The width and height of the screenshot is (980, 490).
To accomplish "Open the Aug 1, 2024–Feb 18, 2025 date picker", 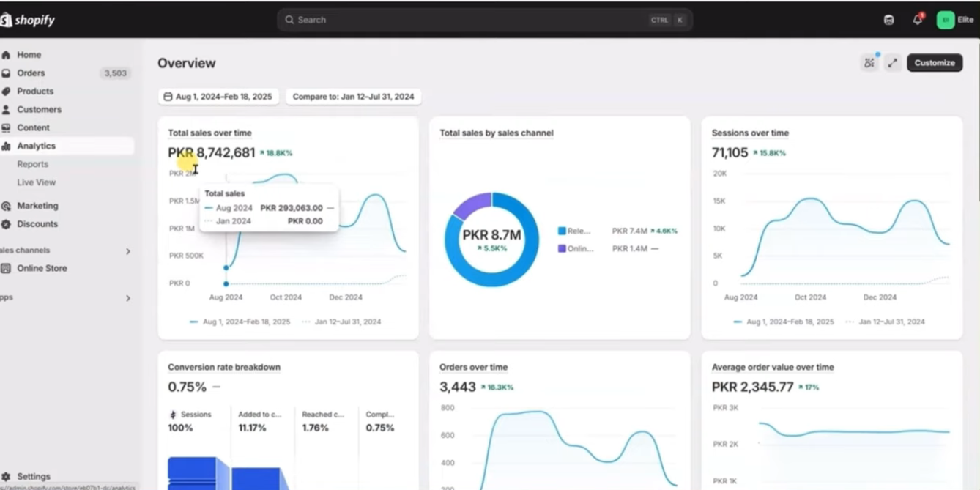I will point(218,97).
